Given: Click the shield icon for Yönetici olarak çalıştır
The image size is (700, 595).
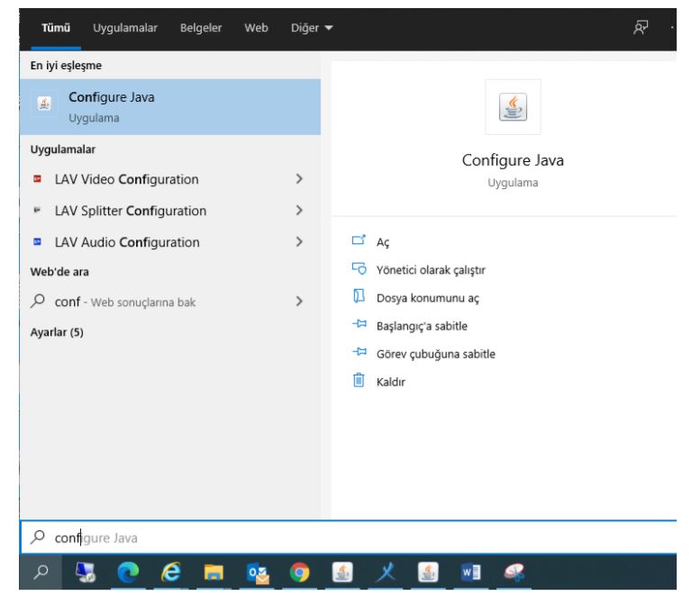Looking at the screenshot, I should 359,268.
